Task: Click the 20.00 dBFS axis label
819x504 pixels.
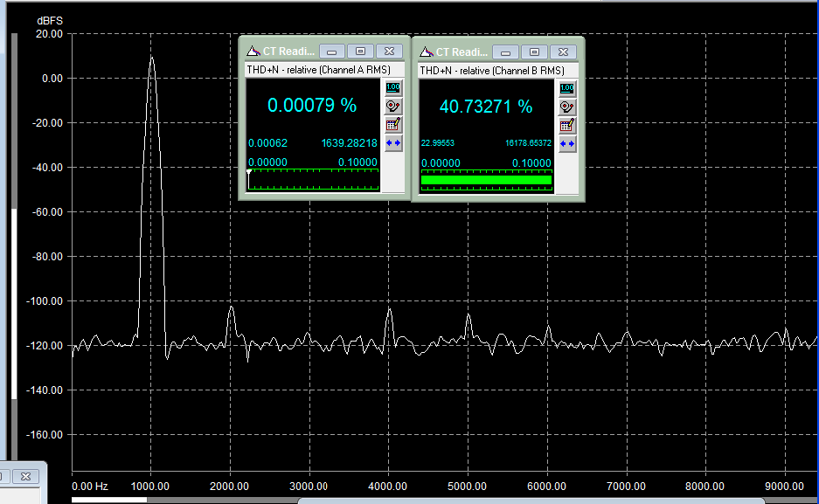Action: coord(49,34)
